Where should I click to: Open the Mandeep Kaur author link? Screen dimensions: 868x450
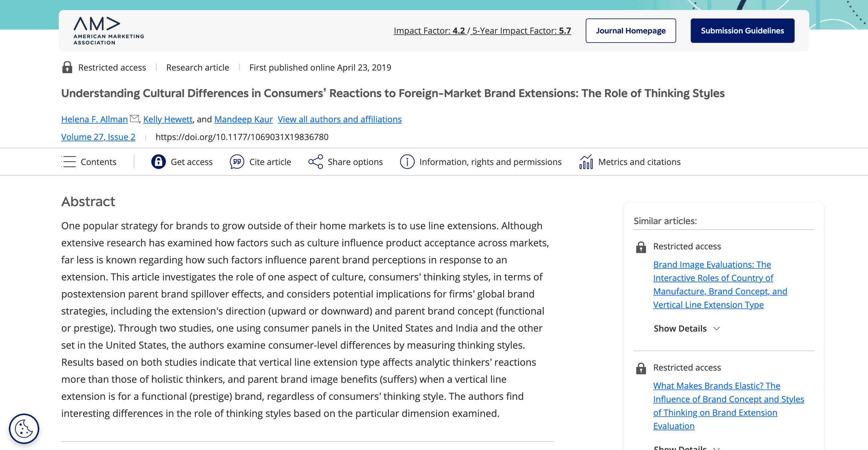point(243,119)
